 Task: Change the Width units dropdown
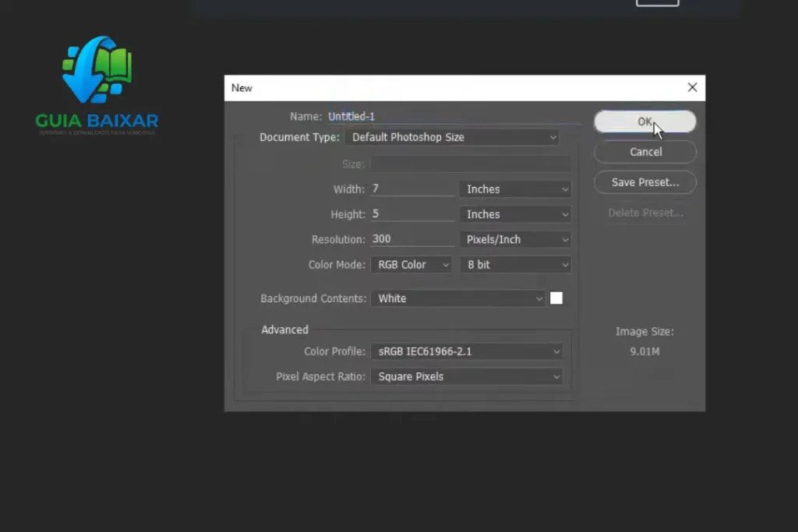click(515, 189)
